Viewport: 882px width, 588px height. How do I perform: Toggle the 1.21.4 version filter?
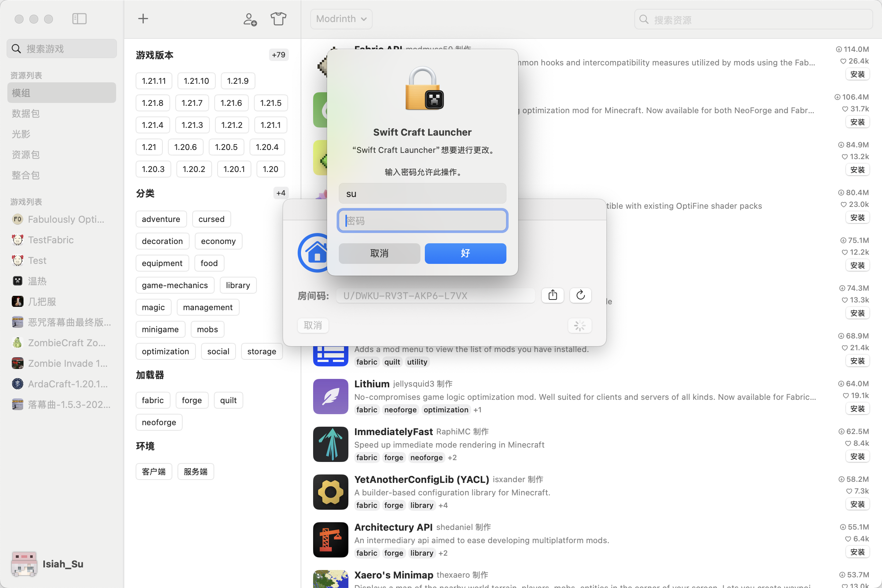[153, 125]
